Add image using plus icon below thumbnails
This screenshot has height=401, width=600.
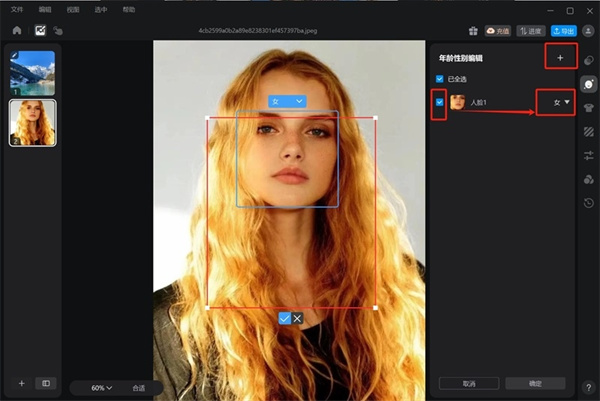pos(21,383)
